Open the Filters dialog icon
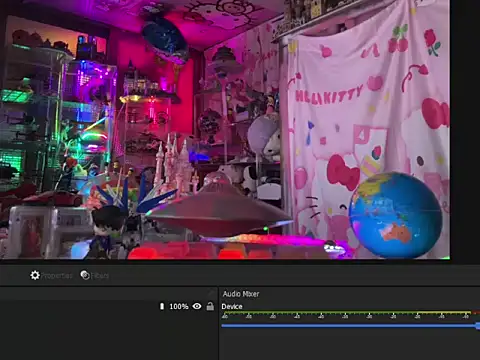Screen dimensions: 480x360 pos(85,275)
